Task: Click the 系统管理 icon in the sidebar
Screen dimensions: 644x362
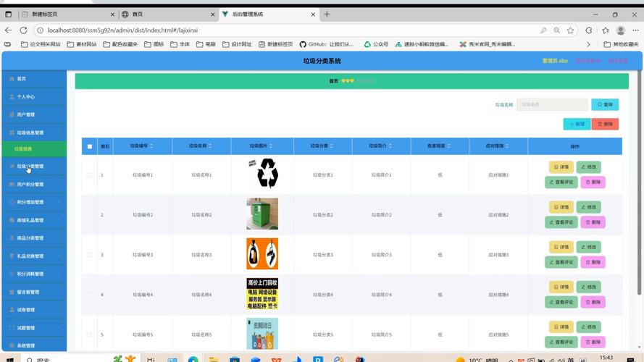Action: point(12,345)
